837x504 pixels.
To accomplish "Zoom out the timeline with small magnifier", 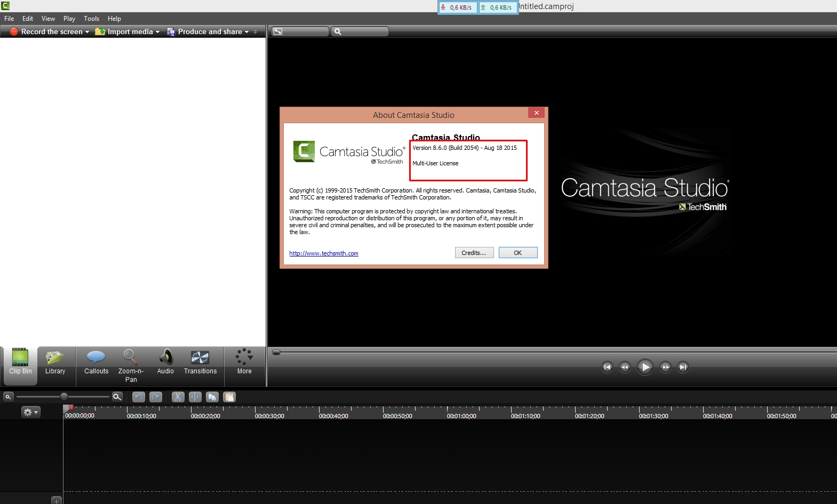I will tap(8, 397).
